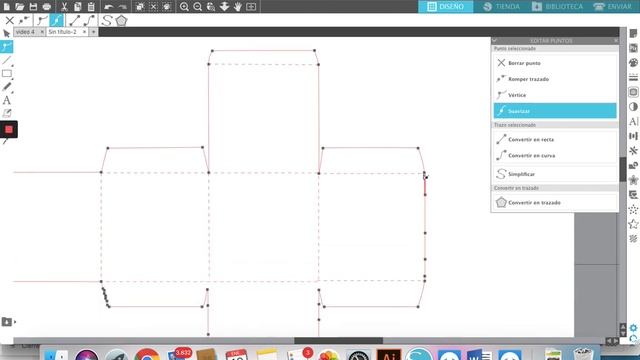This screenshot has width=640, height=360.
Task: Open the BIBLIOTECA tab
Action: tap(557, 7)
